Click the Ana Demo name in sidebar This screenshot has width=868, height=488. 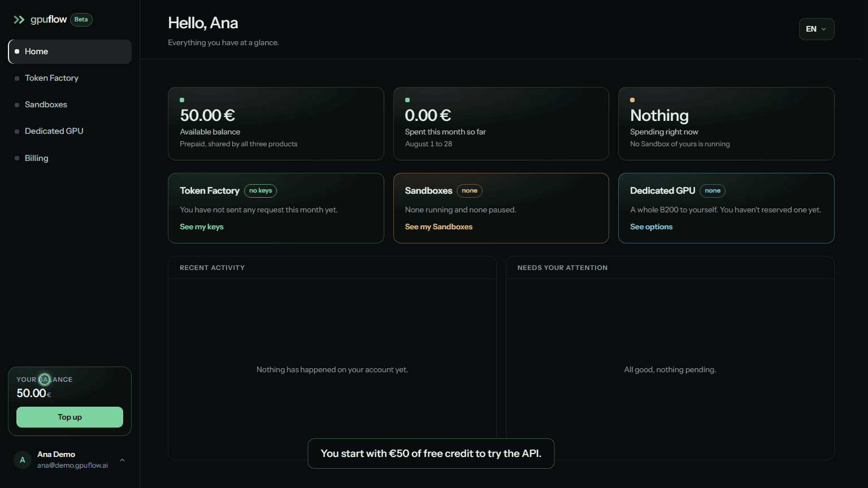click(56, 454)
